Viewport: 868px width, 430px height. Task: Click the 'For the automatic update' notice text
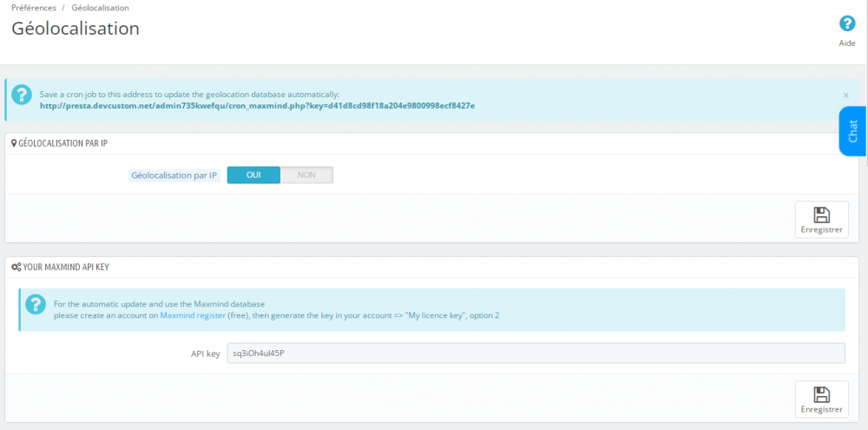coord(160,304)
